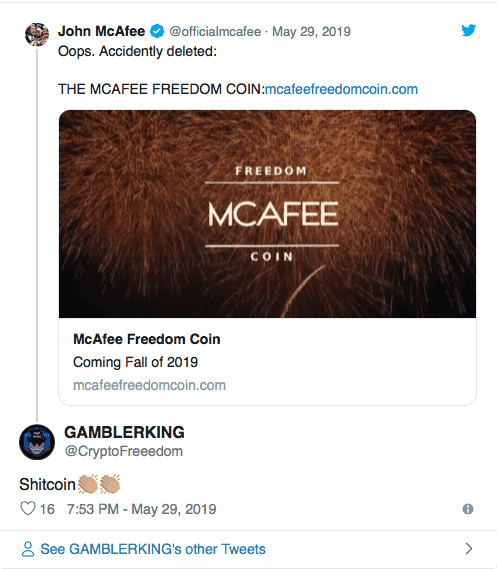Viewport: 497px width, 569px height.
Task: Open See GAMBLERKING's other Tweets link
Action: point(153,549)
